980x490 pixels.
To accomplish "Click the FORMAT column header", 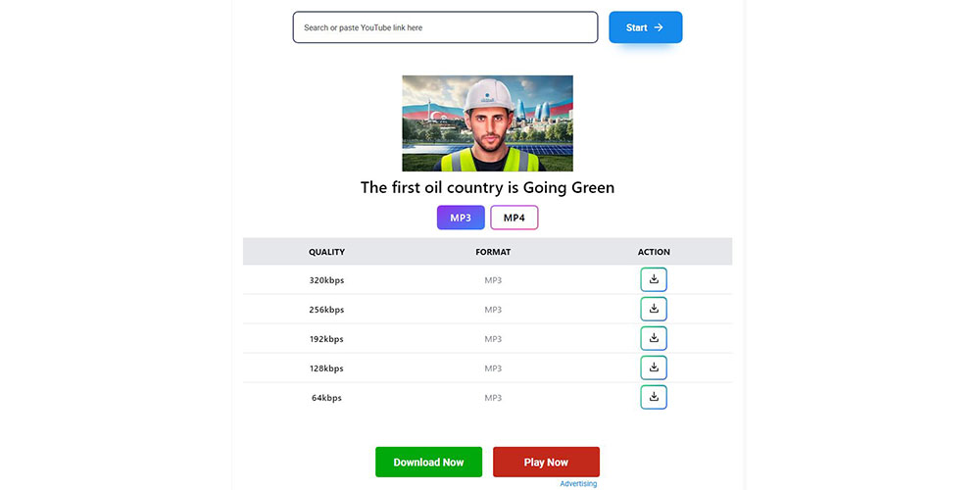I will tap(493, 252).
